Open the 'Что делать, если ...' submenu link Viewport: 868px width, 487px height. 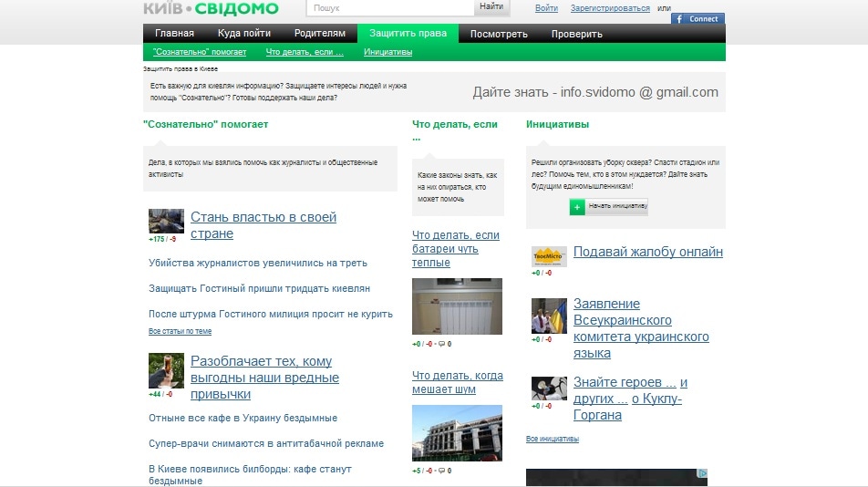pyautogui.click(x=305, y=52)
